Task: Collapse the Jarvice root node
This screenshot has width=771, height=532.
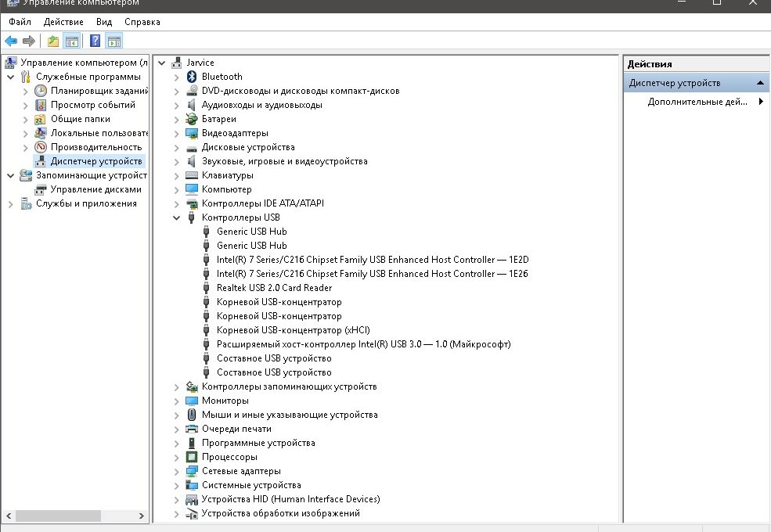Action: tap(162, 63)
